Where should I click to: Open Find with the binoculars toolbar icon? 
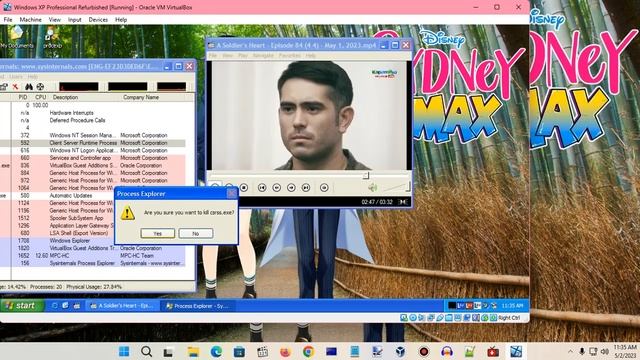[x=29, y=87]
